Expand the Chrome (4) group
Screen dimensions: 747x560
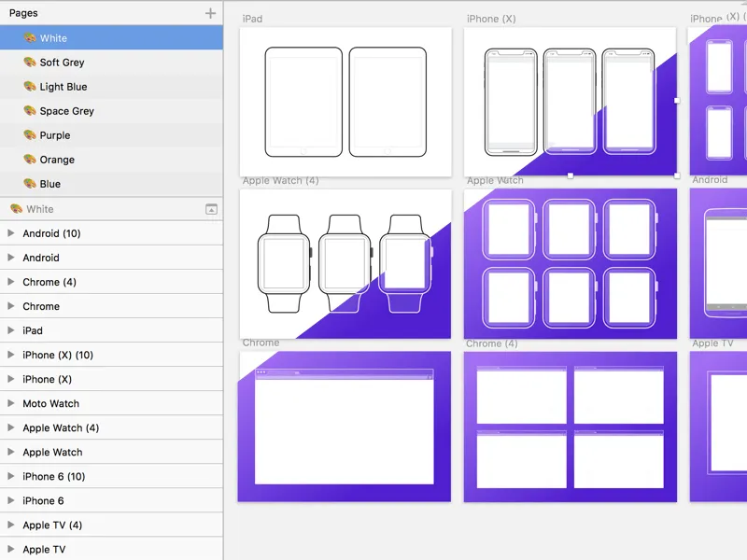click(11, 282)
